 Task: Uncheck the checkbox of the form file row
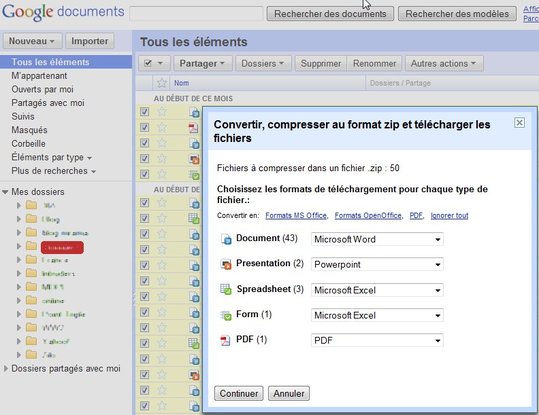pyautogui.click(x=144, y=174)
